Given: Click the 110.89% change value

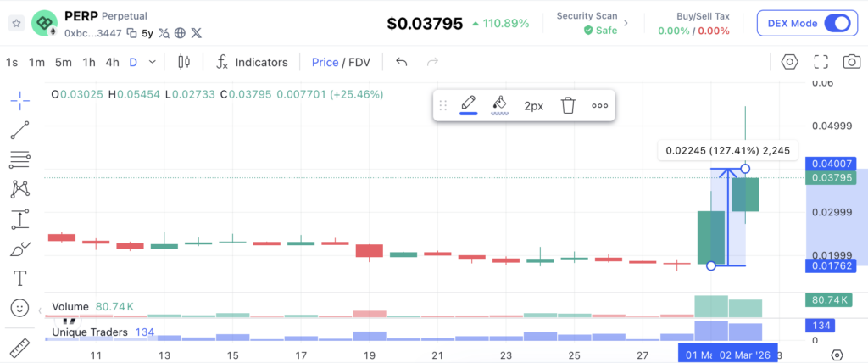Looking at the screenshot, I should pyautogui.click(x=506, y=23).
